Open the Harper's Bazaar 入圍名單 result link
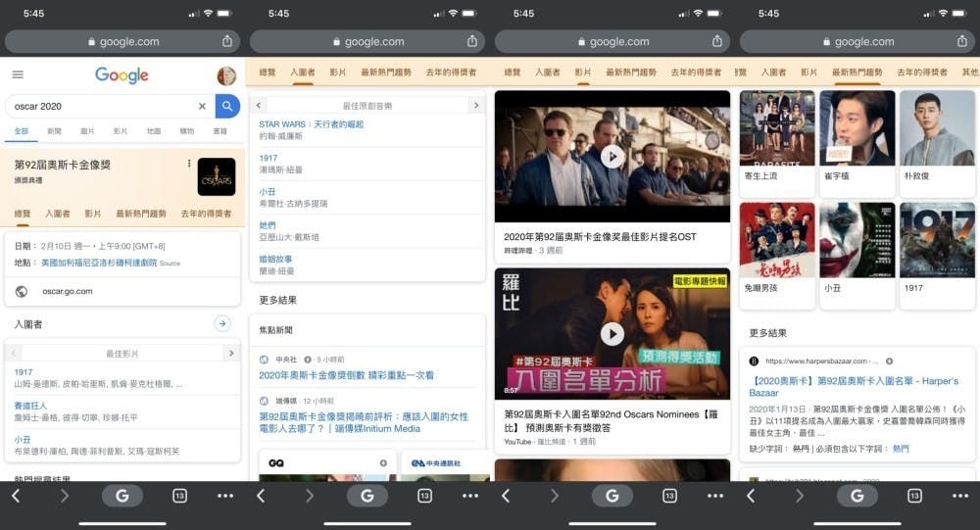Viewport: 980px width, 530px height. [x=854, y=386]
